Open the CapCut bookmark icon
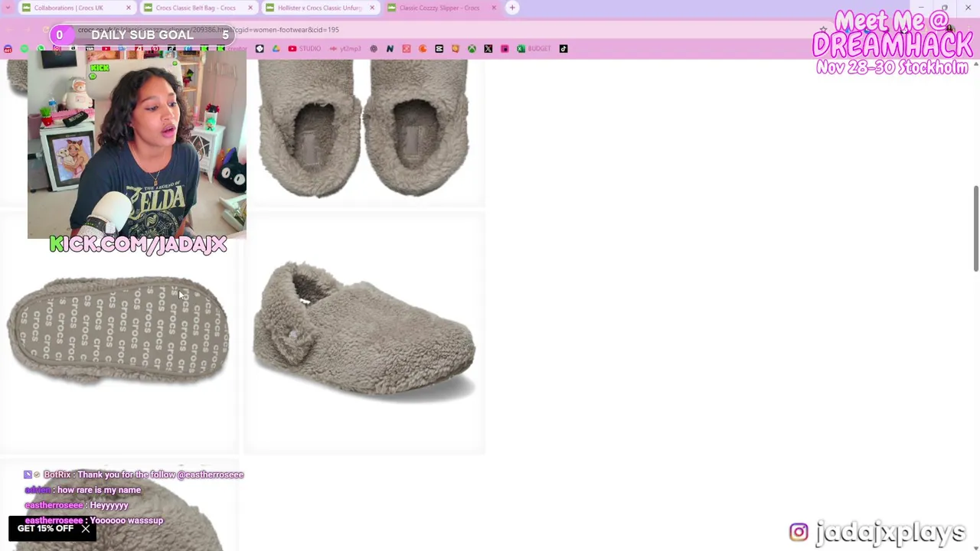This screenshot has width=980, height=551. 439,49
